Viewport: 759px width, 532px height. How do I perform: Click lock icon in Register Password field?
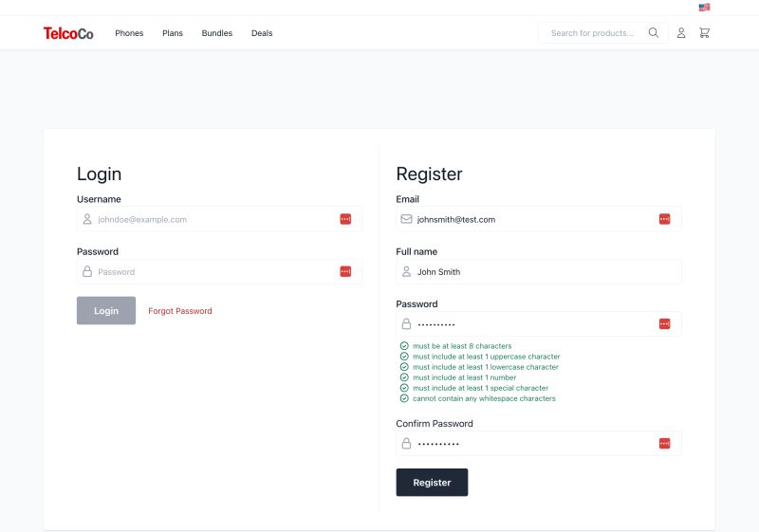click(x=407, y=323)
